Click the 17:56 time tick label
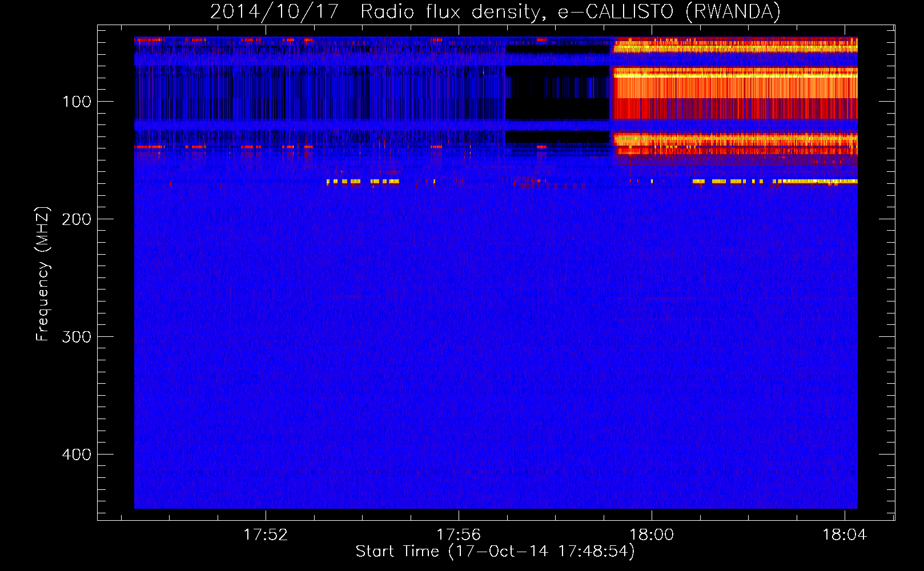The height and width of the screenshot is (571, 924). point(459,535)
